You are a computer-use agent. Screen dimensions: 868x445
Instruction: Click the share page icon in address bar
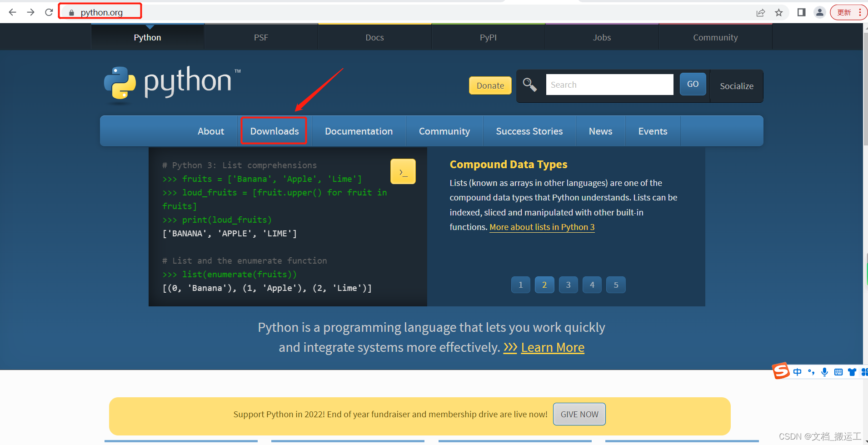coord(761,13)
